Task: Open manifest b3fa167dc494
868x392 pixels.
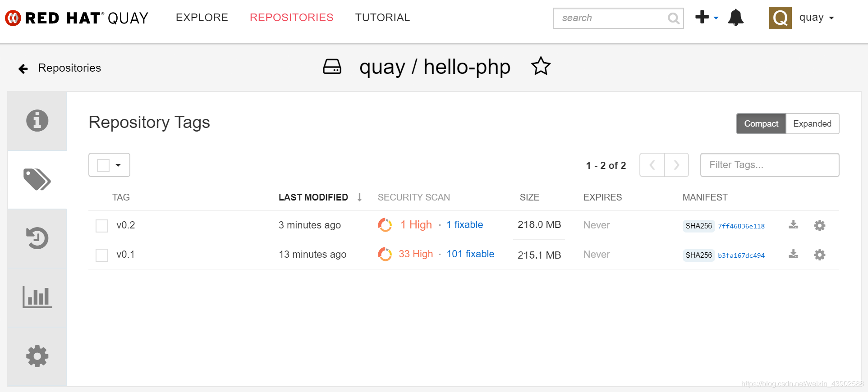Action: click(741, 255)
